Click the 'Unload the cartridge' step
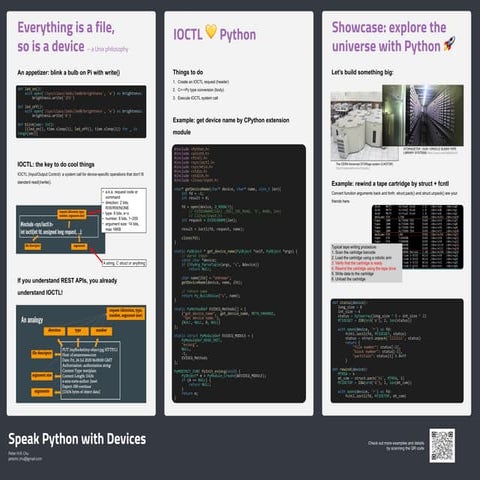Viewport: 480px width, 480px height. coord(348,279)
